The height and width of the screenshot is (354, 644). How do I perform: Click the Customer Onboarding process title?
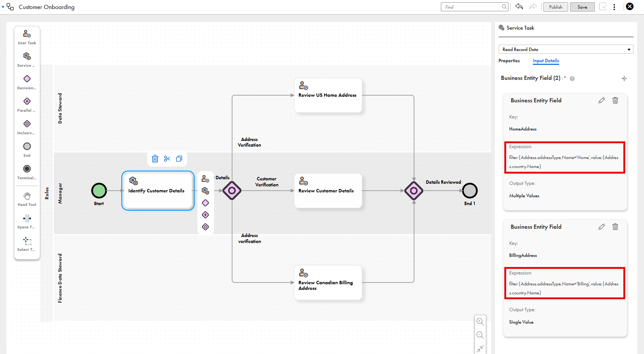point(47,7)
